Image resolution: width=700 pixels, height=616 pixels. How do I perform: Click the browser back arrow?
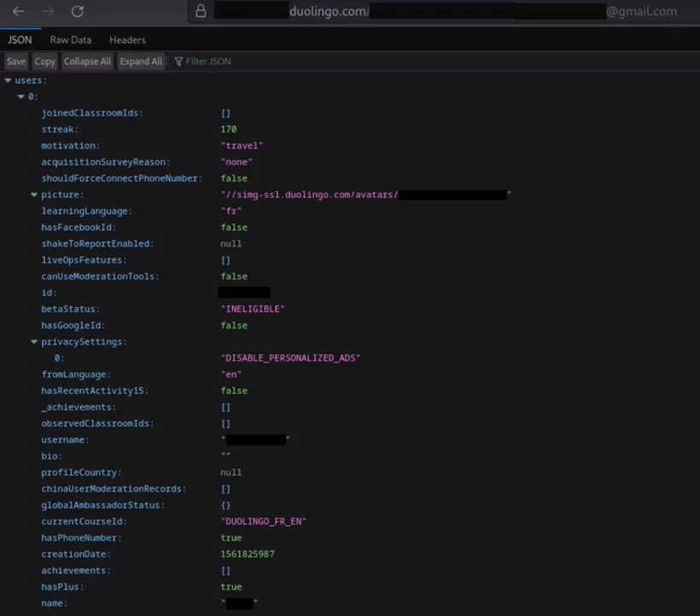tap(18, 12)
